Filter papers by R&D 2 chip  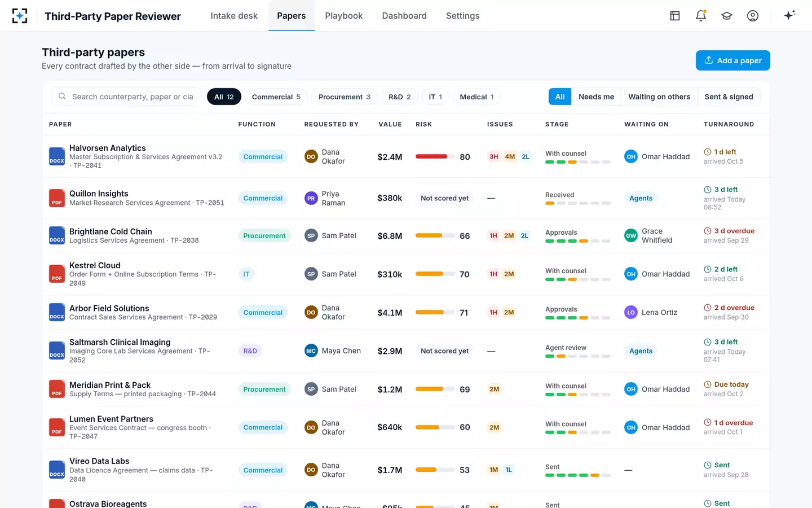pyautogui.click(x=400, y=97)
